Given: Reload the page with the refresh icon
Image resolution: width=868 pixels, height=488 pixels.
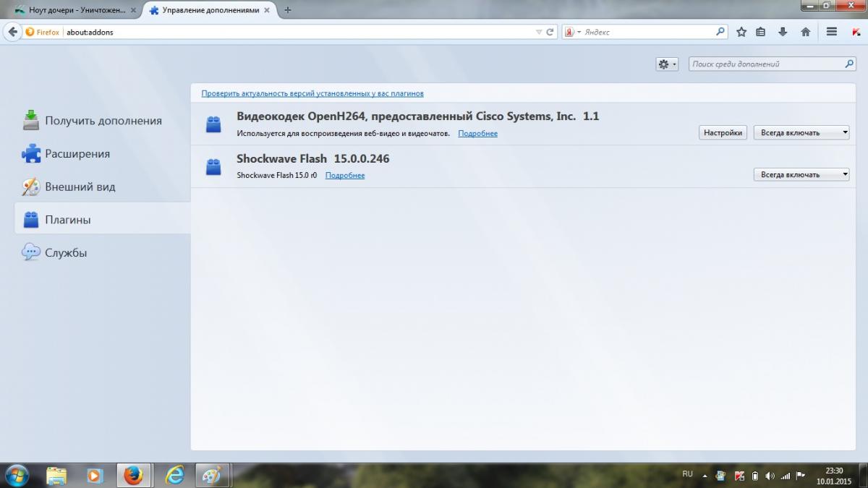Looking at the screenshot, I should tap(550, 33).
